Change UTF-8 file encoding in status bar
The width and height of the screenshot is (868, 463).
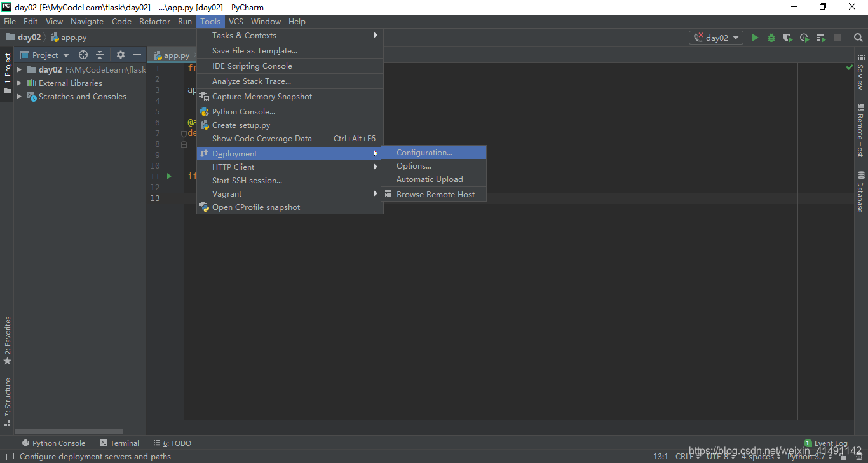721,456
